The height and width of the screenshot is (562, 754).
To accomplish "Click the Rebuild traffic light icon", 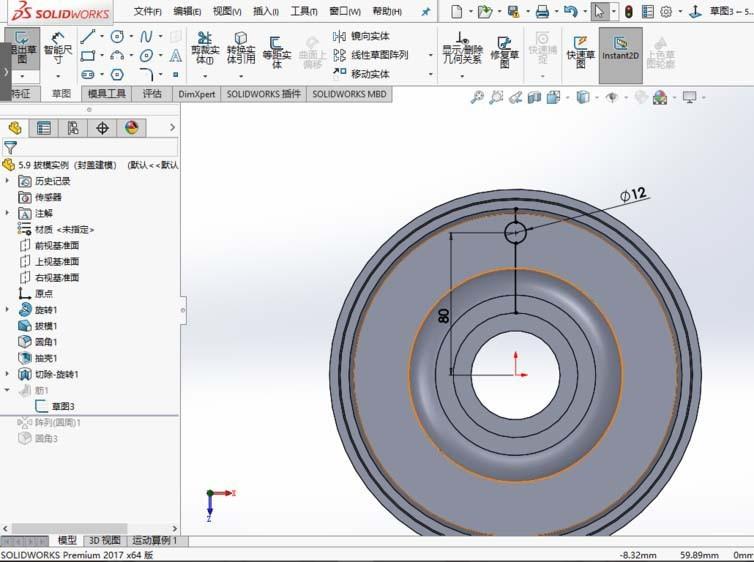I will (x=628, y=12).
